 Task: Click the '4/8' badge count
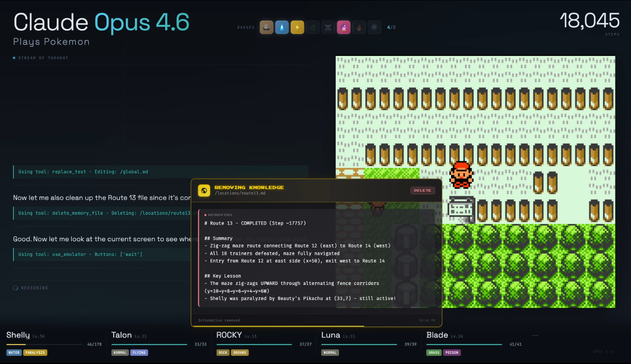click(x=392, y=27)
